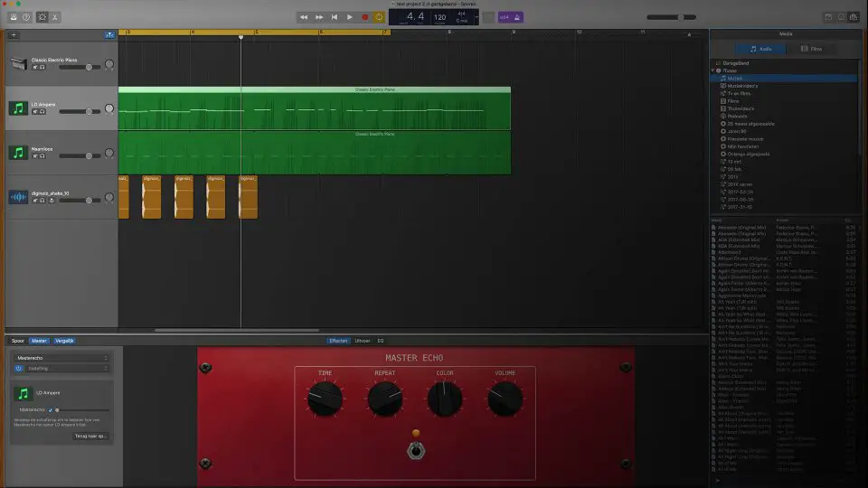This screenshot has height=488, width=868.
Task: Click the TIME knob on Master Echo
Action: point(325,399)
